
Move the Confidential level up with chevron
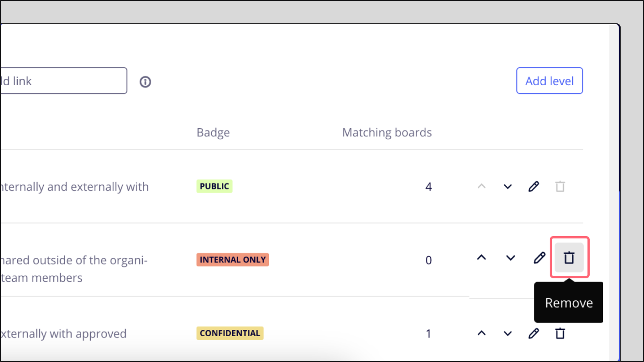pos(482,333)
